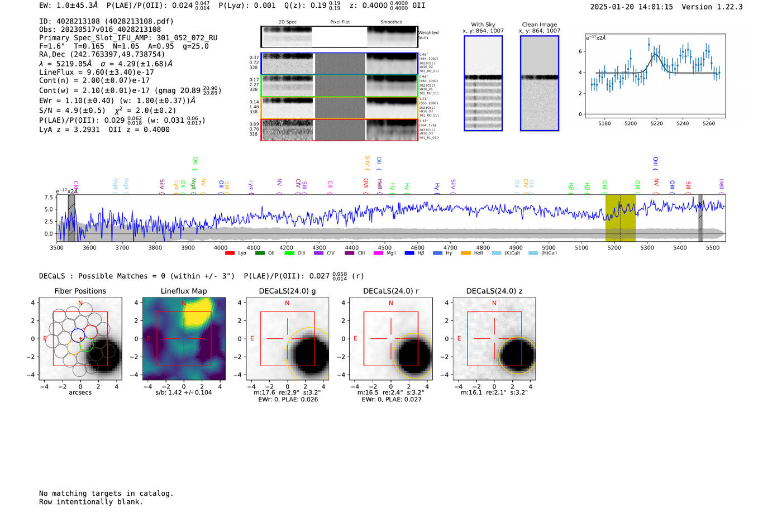The image size is (782, 532).
Task: Click the Hβ blue legend swatch
Action: click(x=409, y=253)
